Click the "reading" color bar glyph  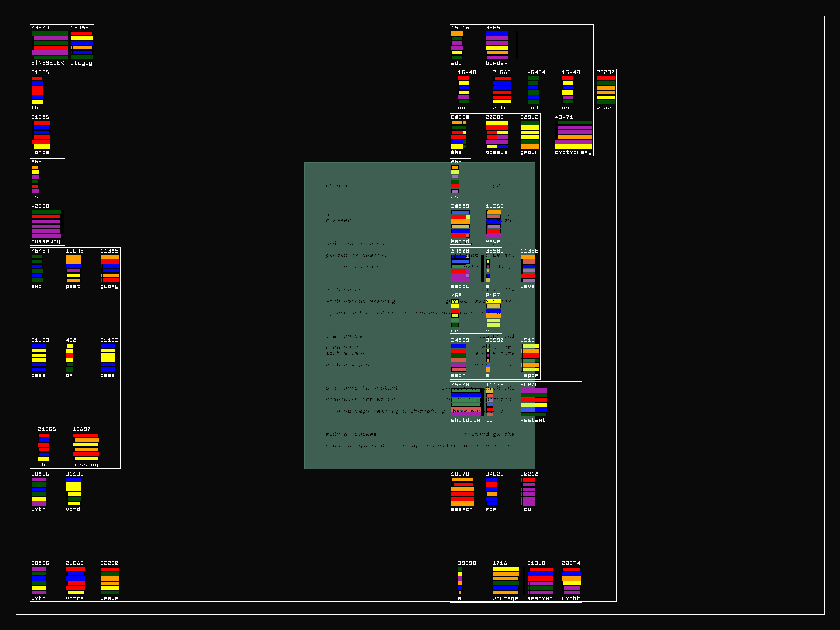[x=540, y=581]
